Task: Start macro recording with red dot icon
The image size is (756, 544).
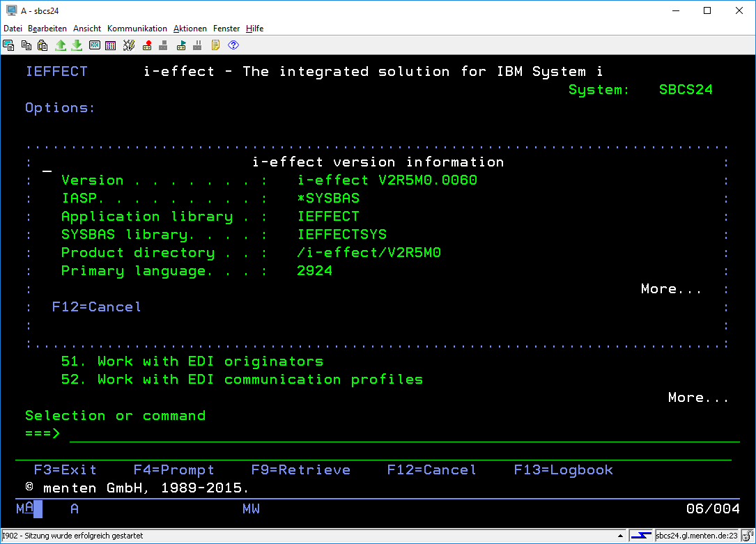Action: click(x=147, y=45)
